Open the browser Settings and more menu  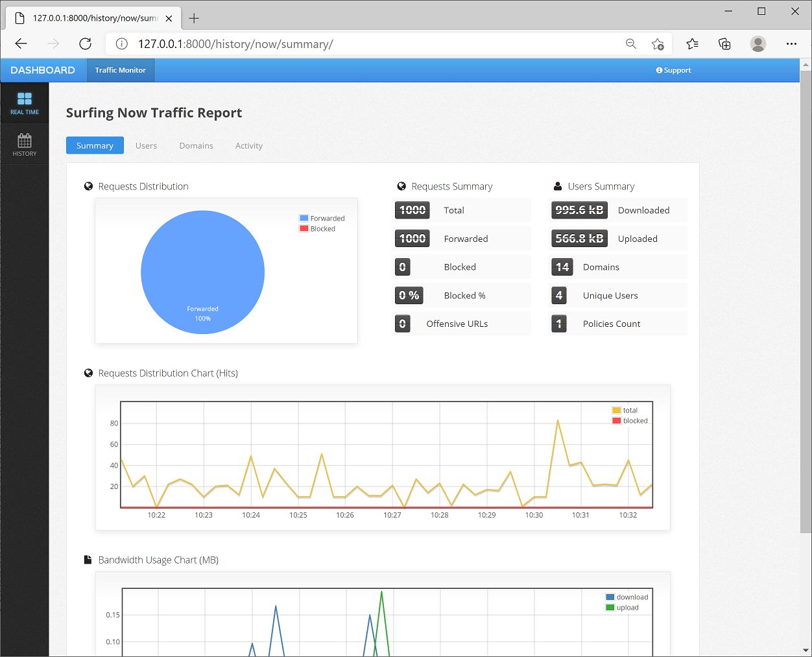coord(791,44)
